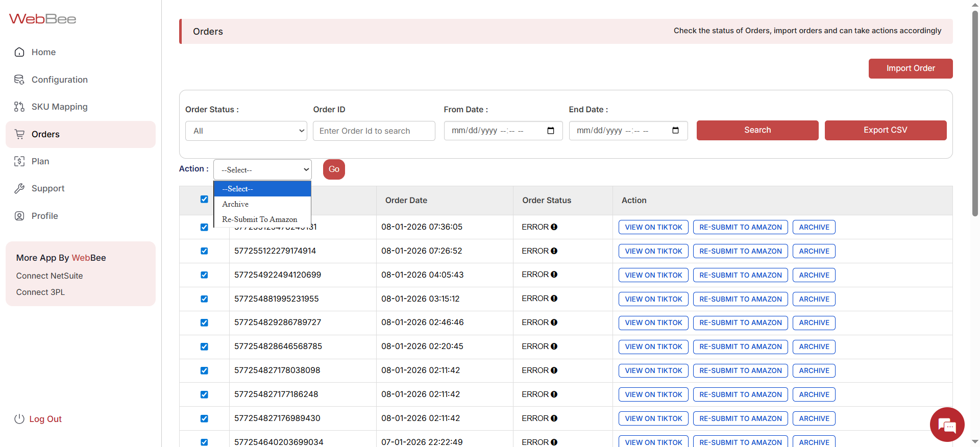Image resolution: width=980 pixels, height=447 pixels.
Task: Click the Support wrench icon
Action: pyautogui.click(x=19, y=188)
